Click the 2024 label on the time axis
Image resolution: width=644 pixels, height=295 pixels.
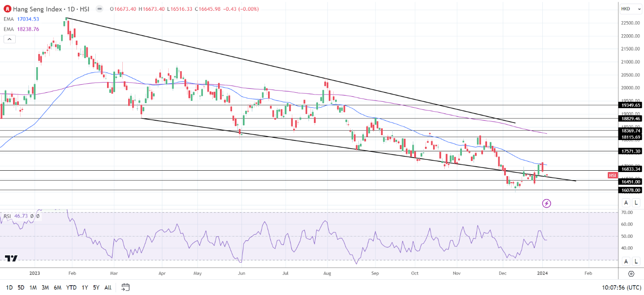point(542,273)
